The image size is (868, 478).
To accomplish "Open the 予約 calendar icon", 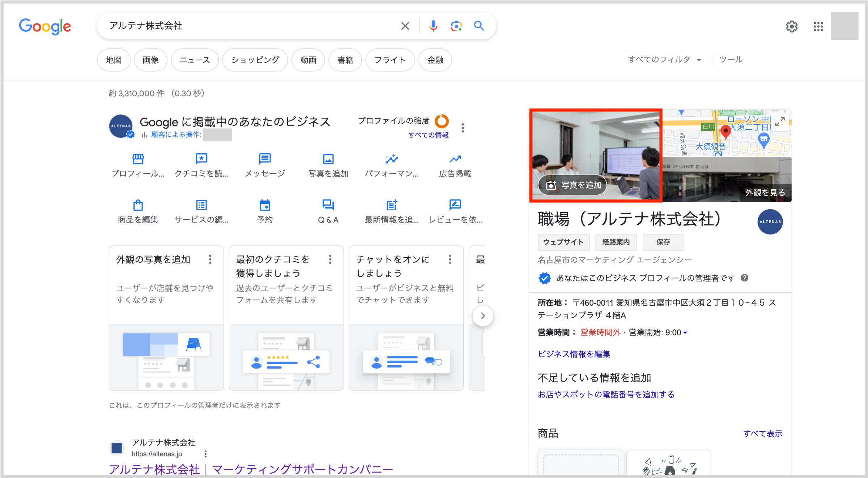I will point(265,205).
